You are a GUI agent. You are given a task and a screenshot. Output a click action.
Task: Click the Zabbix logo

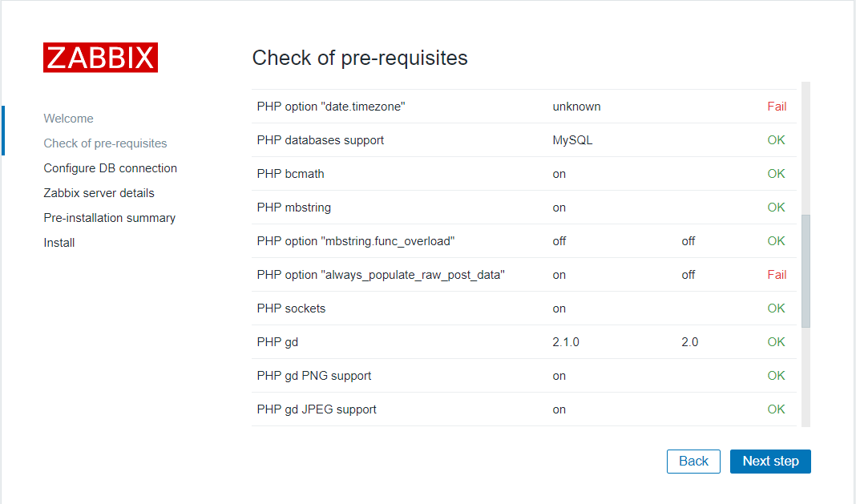(x=100, y=58)
